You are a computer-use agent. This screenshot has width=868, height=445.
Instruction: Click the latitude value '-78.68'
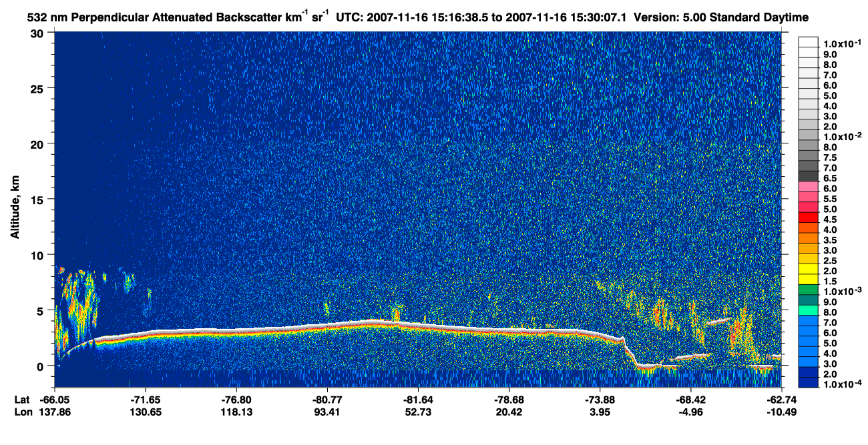pyautogui.click(x=509, y=399)
